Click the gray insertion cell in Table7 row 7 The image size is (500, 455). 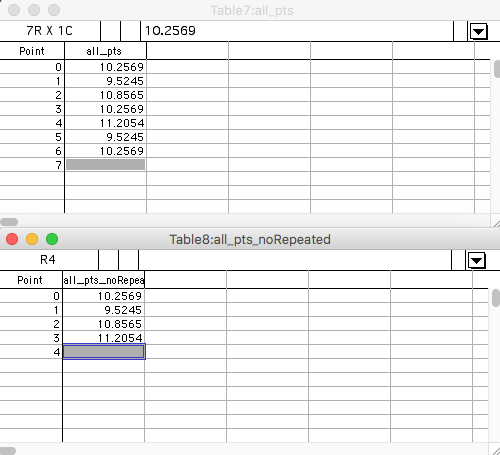coord(105,165)
